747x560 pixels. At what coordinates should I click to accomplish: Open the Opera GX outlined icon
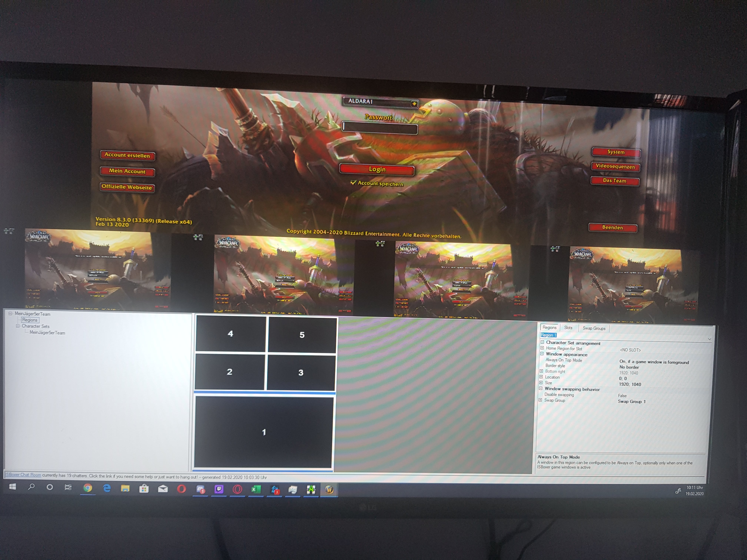click(237, 489)
